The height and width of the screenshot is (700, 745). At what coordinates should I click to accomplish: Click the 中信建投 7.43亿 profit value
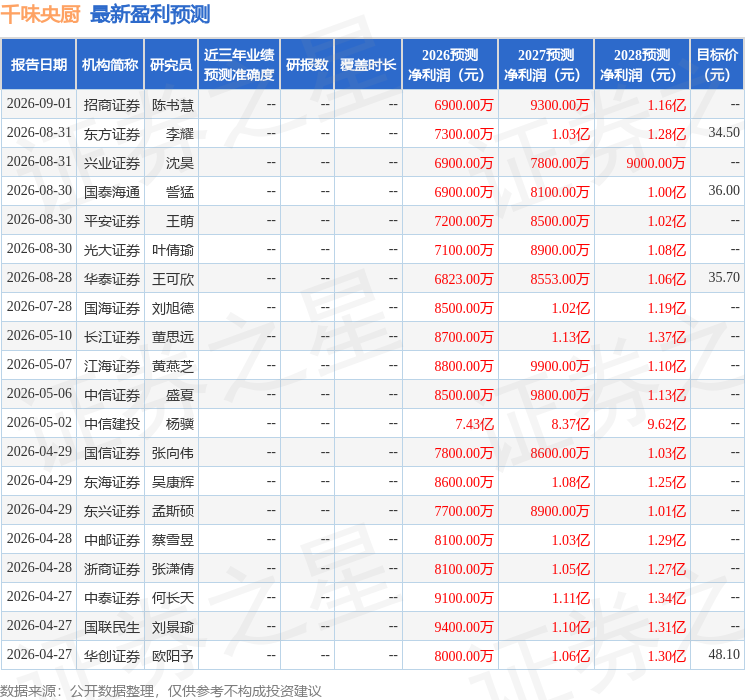pyautogui.click(x=475, y=424)
